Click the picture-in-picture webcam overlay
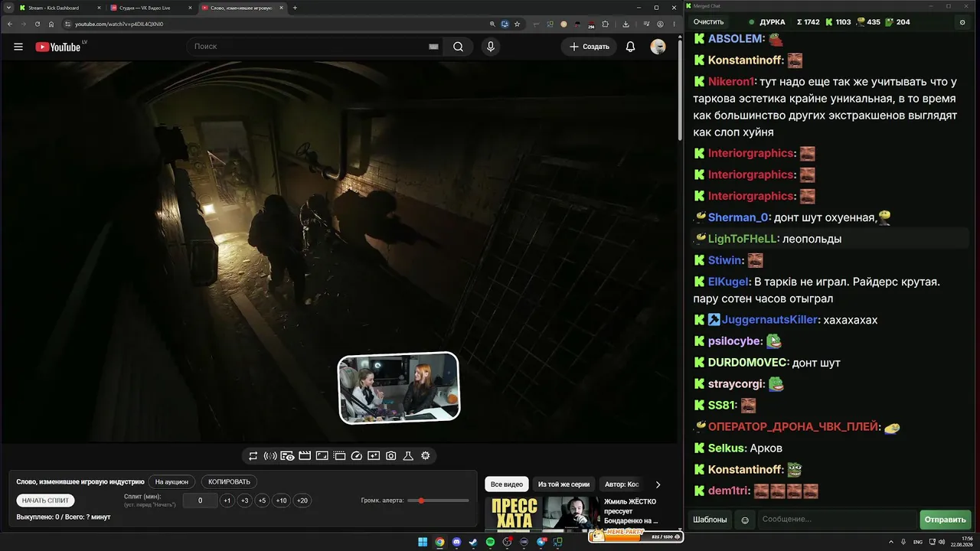This screenshot has width=980, height=551. coord(399,387)
